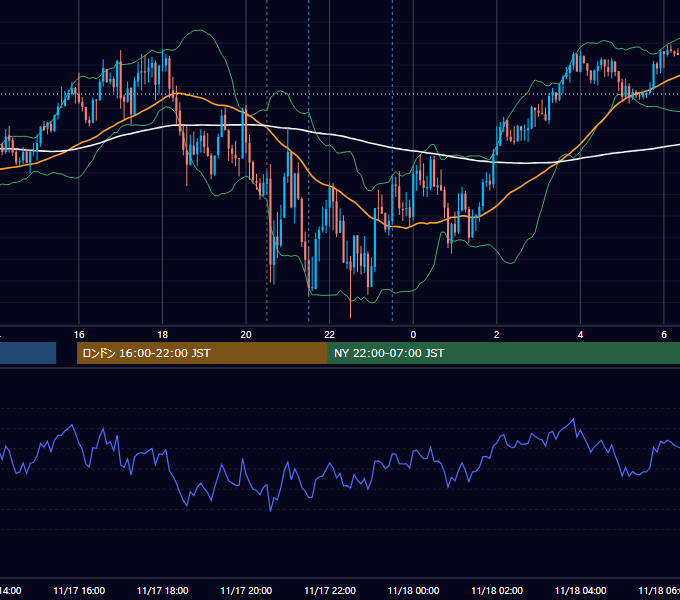Click the 18 hour label on chart axis
This screenshot has width=680, height=600.
[x=163, y=335]
